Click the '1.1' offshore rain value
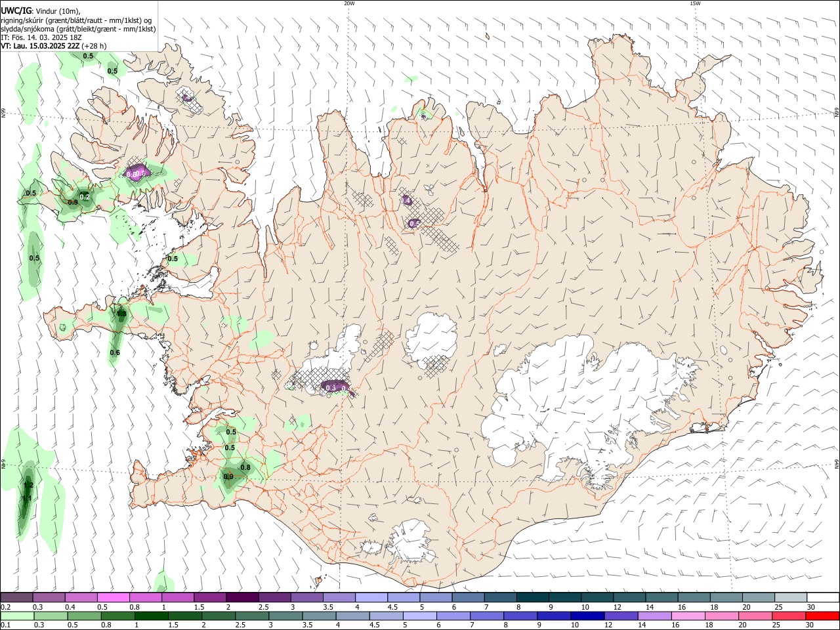Viewport: 840px width, 630px height. tap(27, 499)
